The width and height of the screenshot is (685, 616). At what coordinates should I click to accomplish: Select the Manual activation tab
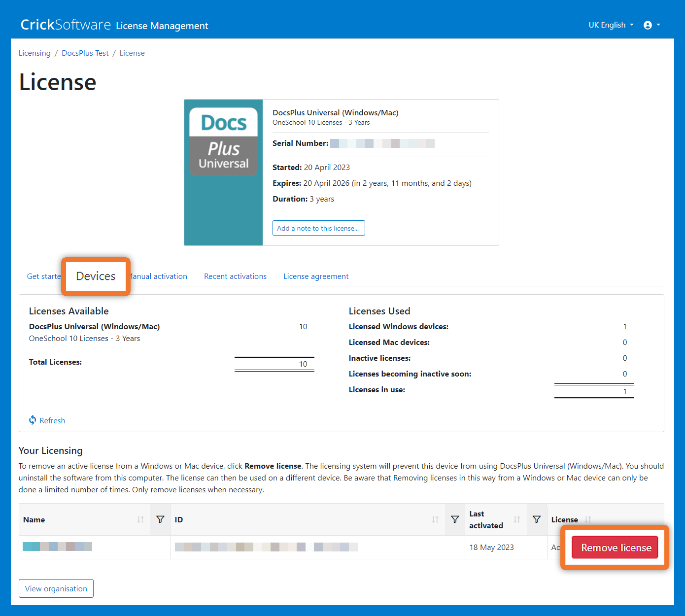coord(159,276)
